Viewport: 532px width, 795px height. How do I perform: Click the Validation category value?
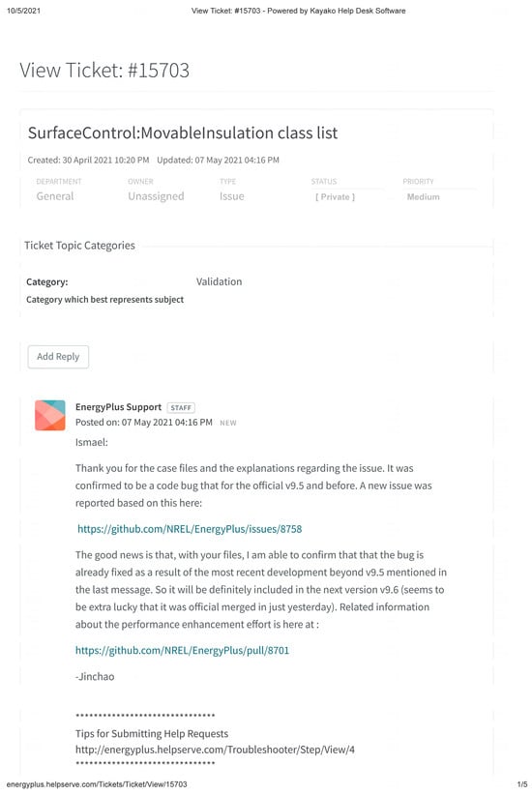click(220, 281)
